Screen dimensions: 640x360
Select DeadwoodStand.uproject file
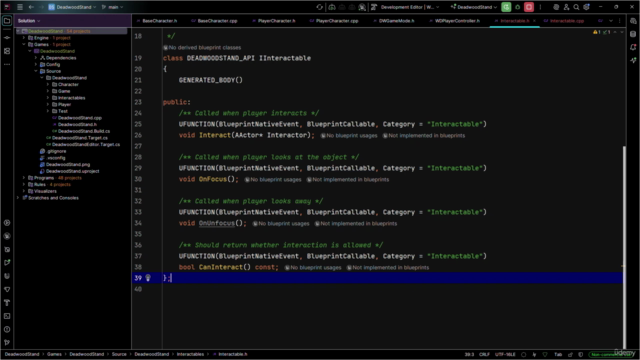coord(72,171)
